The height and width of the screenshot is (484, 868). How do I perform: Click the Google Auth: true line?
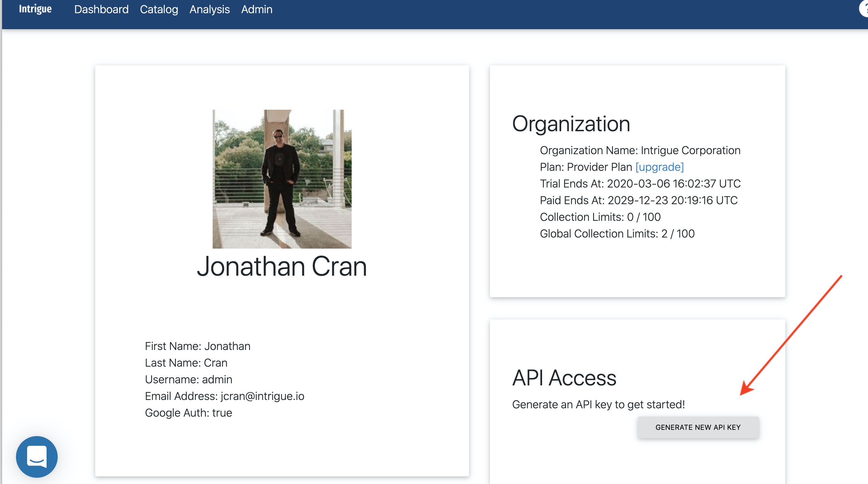188,412
